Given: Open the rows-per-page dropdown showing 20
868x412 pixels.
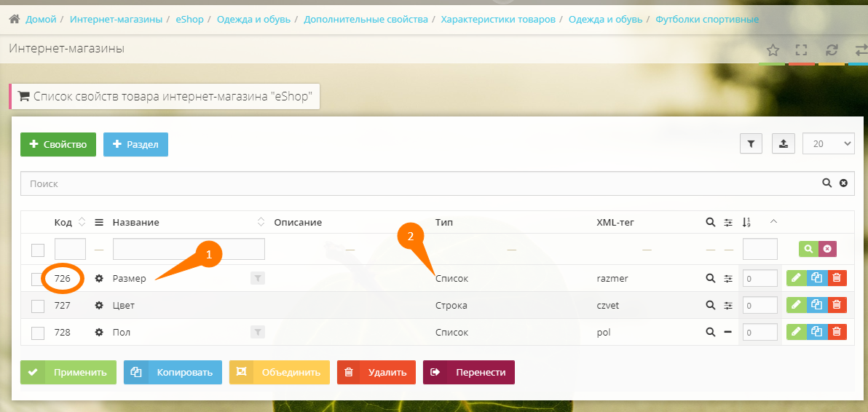Looking at the screenshot, I should [828, 144].
